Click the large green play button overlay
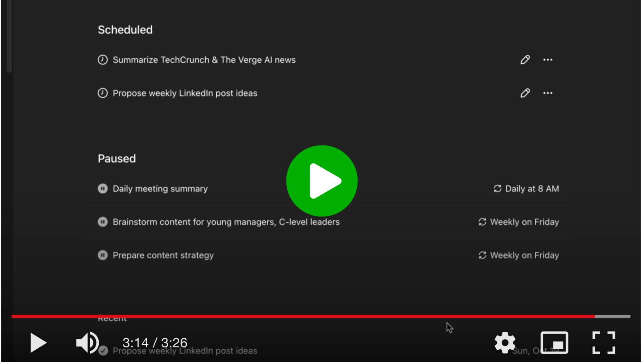Screen dimensions: 644x362 322,181
